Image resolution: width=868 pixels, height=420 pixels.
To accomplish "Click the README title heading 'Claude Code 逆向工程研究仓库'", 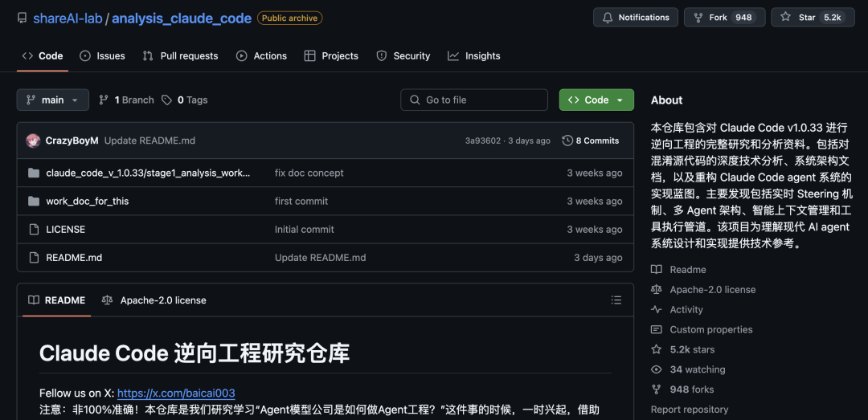I will click(194, 353).
